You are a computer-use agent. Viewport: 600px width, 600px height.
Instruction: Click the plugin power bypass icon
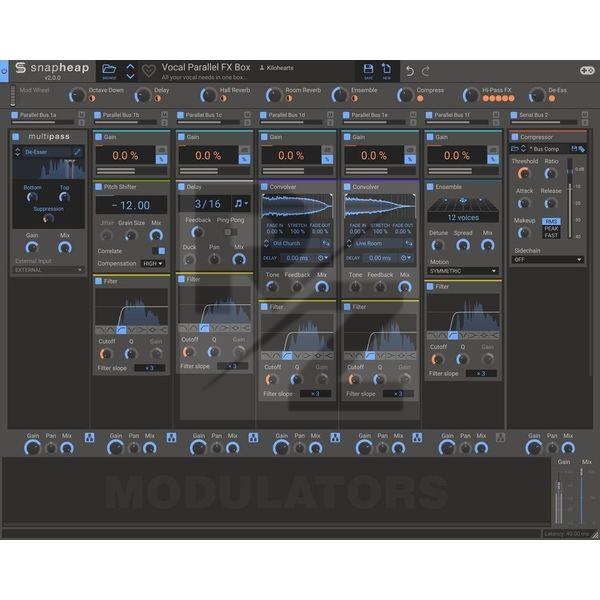click(x=4, y=71)
